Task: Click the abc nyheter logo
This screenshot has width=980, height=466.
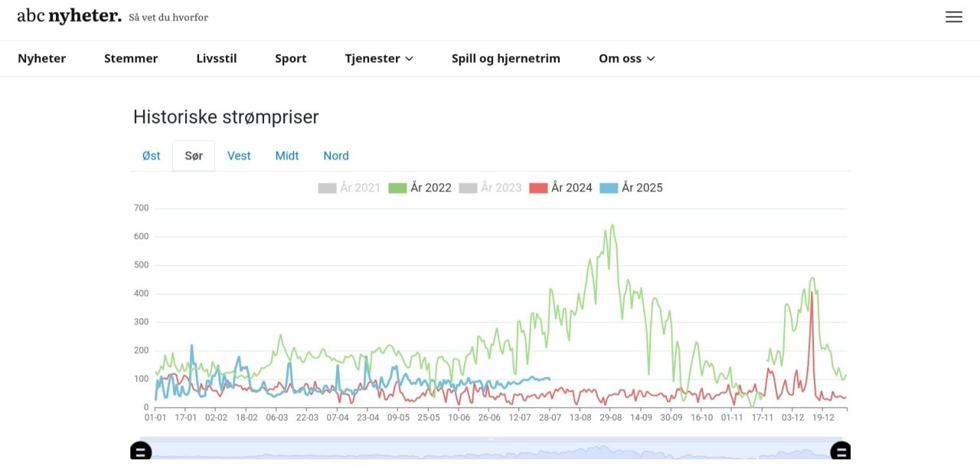Action: 69,16
